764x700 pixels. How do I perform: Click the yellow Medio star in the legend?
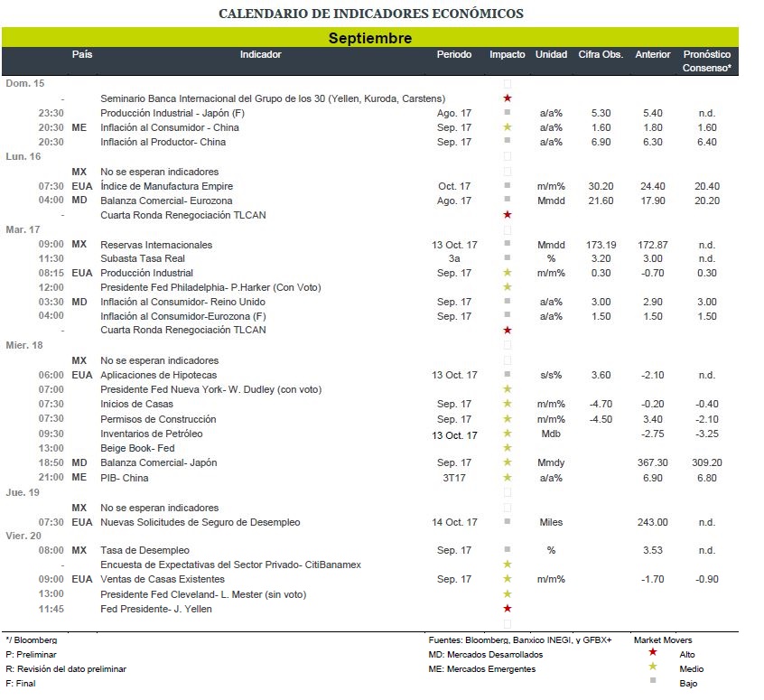point(653,668)
